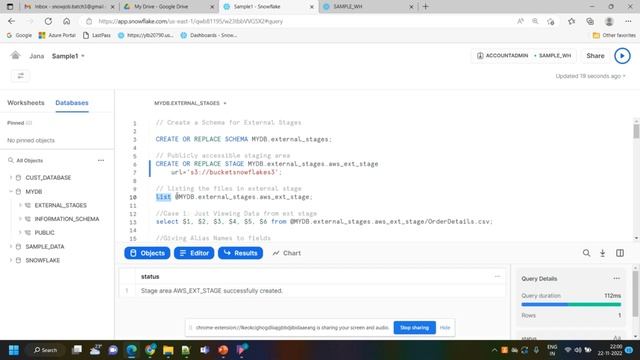Select the Databases tab
This screenshot has width=640, height=360.
pyautogui.click(x=72, y=103)
